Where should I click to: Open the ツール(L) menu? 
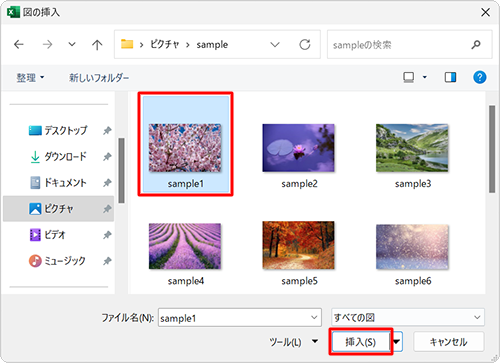click(293, 342)
